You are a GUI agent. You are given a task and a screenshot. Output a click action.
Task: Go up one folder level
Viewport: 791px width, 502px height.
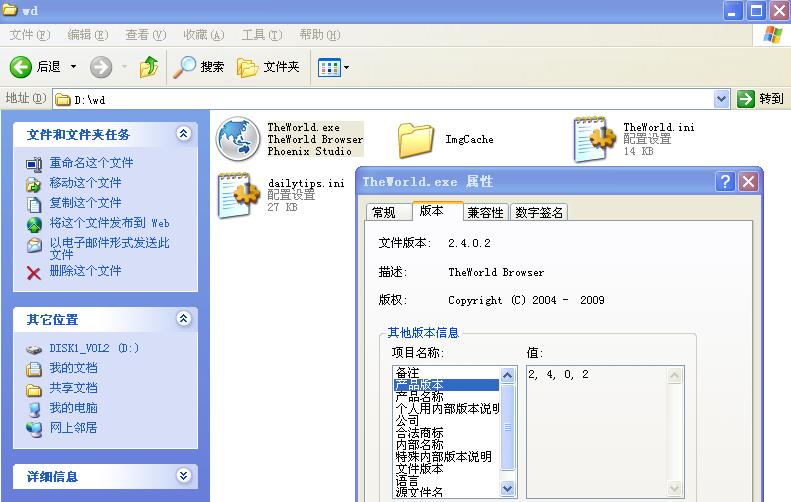click(149, 67)
